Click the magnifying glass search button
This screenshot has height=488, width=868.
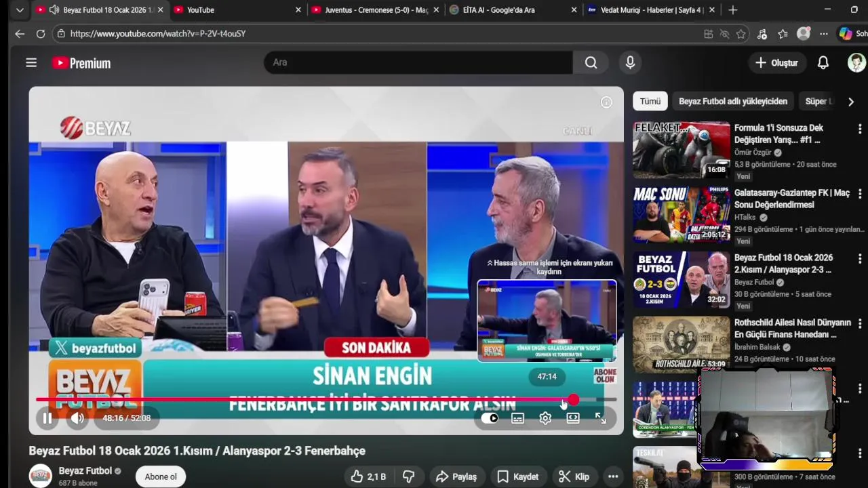[591, 62]
